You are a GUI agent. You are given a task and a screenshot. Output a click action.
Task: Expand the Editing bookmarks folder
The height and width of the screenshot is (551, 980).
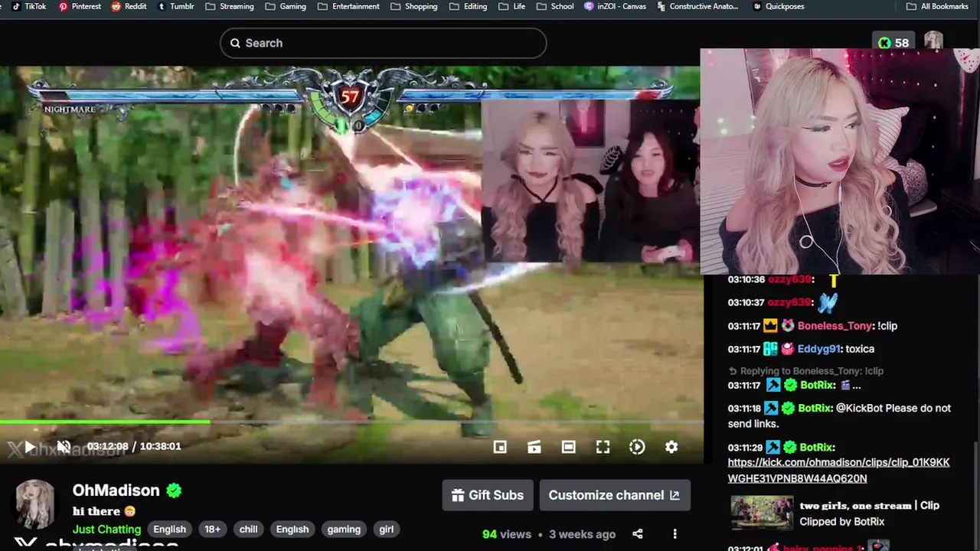tap(468, 6)
